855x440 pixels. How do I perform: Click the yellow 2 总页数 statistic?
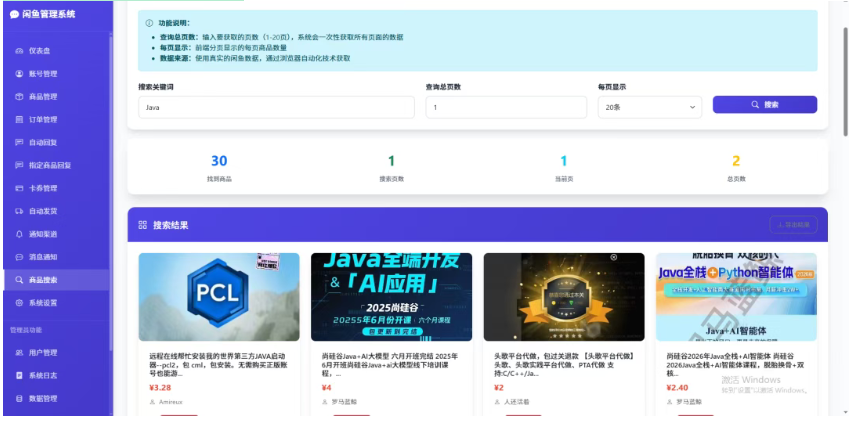tap(736, 167)
